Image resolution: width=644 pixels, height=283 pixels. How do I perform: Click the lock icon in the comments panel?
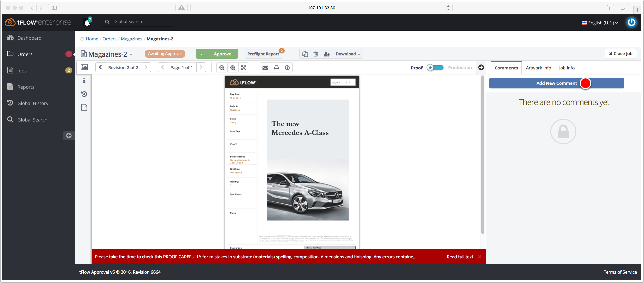[x=563, y=131]
